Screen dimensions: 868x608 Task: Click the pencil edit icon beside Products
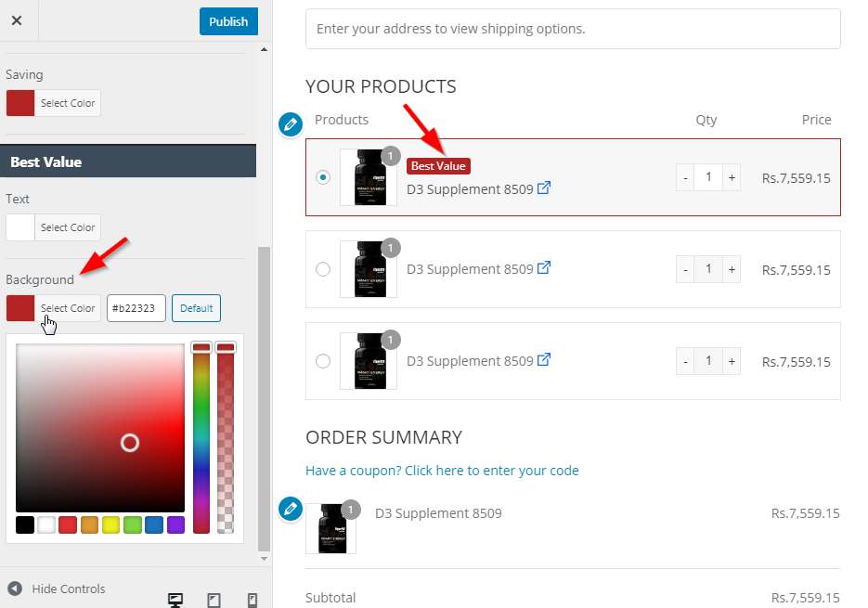[291, 123]
